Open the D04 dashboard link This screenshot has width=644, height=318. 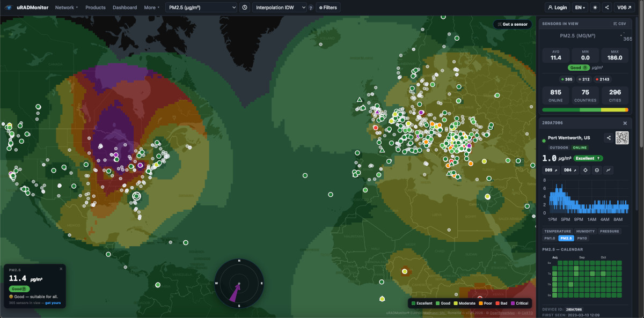[x=569, y=170]
